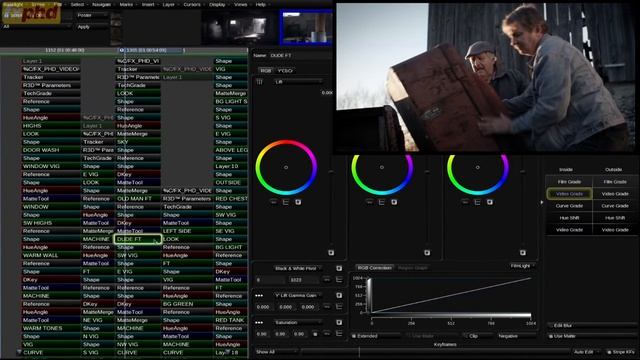Select the Inside Curve Grade option
This screenshot has height=360, width=640.
[x=569, y=206]
